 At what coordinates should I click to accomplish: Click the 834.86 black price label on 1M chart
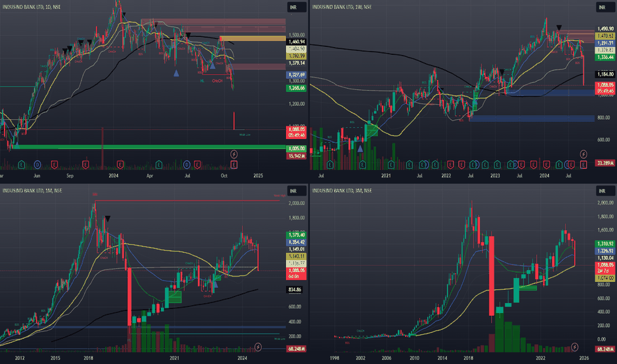tap(295, 290)
